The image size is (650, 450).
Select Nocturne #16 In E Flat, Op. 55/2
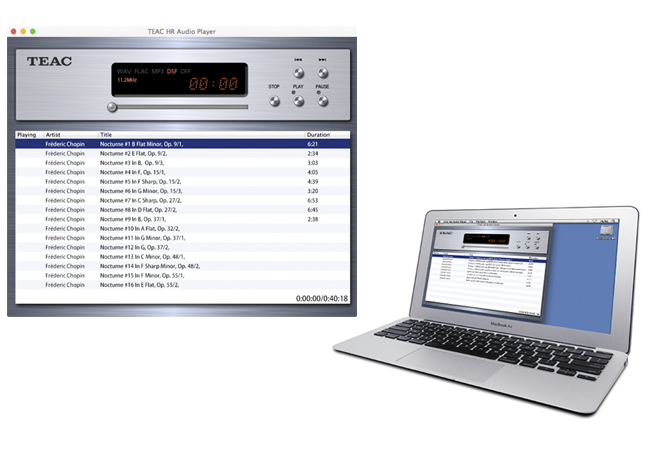pyautogui.click(x=183, y=285)
